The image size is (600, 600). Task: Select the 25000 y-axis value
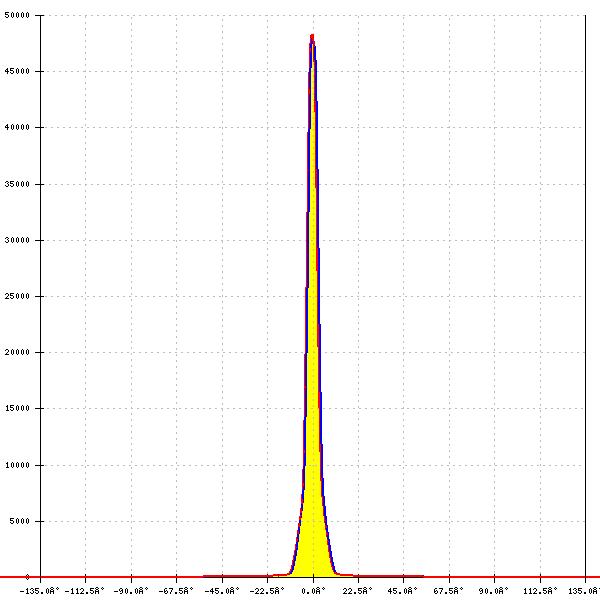(x=17, y=296)
